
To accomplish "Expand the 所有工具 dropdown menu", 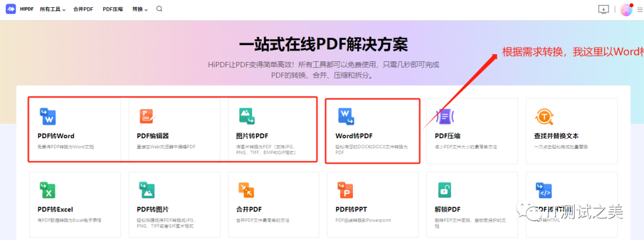I will tap(52, 10).
